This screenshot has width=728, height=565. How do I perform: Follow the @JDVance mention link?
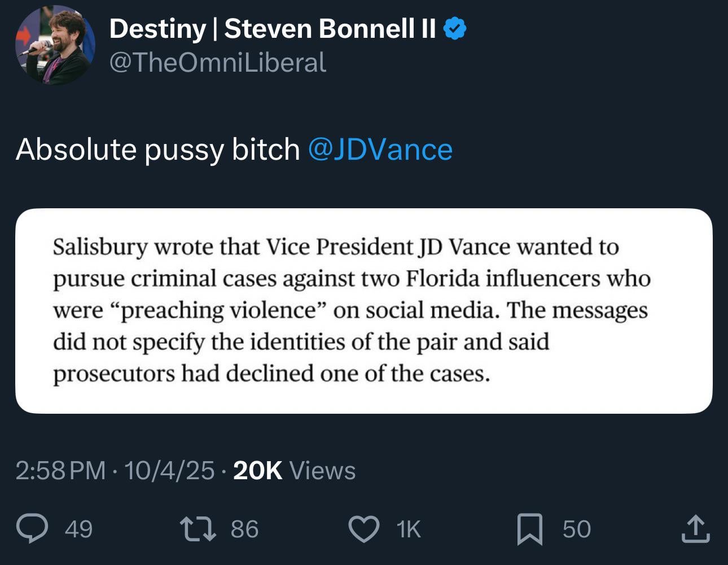[x=380, y=150]
